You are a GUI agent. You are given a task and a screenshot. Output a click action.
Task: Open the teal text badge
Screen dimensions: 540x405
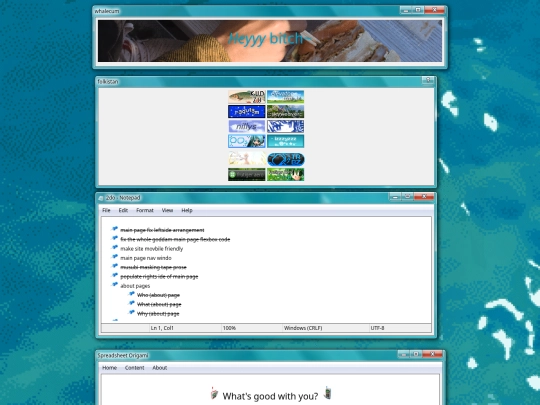[285, 141]
